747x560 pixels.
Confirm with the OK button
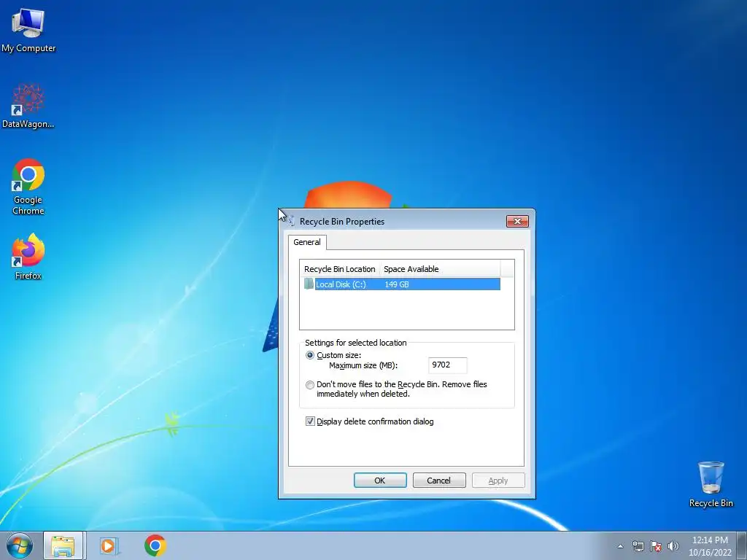380,481
